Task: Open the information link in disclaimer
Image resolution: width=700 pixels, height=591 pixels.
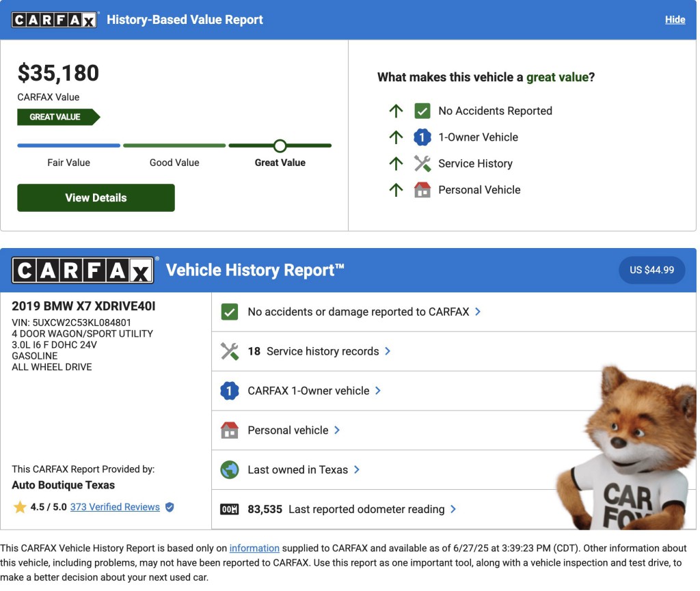Action: pyautogui.click(x=254, y=548)
